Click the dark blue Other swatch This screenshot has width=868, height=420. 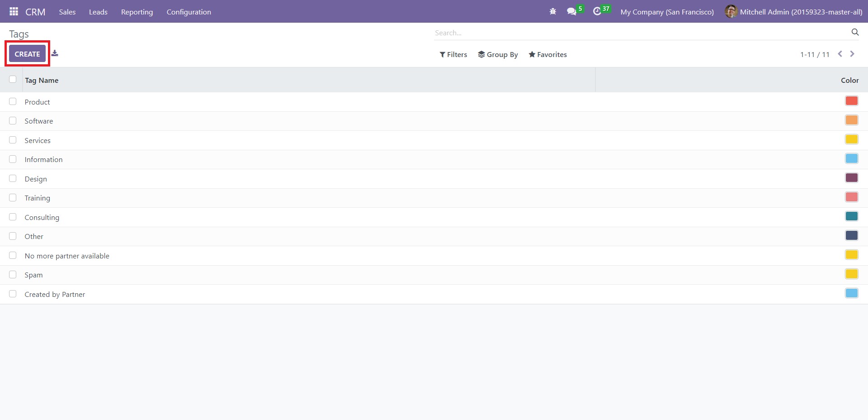click(852, 235)
